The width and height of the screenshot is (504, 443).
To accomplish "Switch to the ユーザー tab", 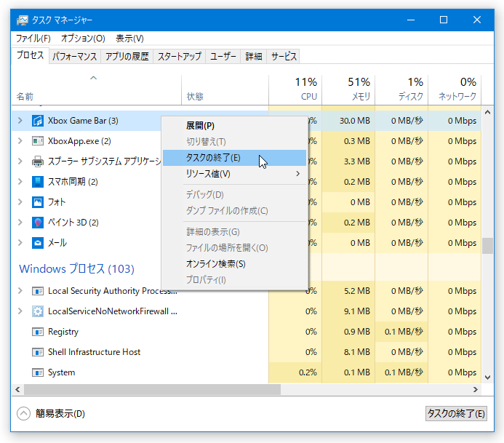I will click(x=223, y=57).
